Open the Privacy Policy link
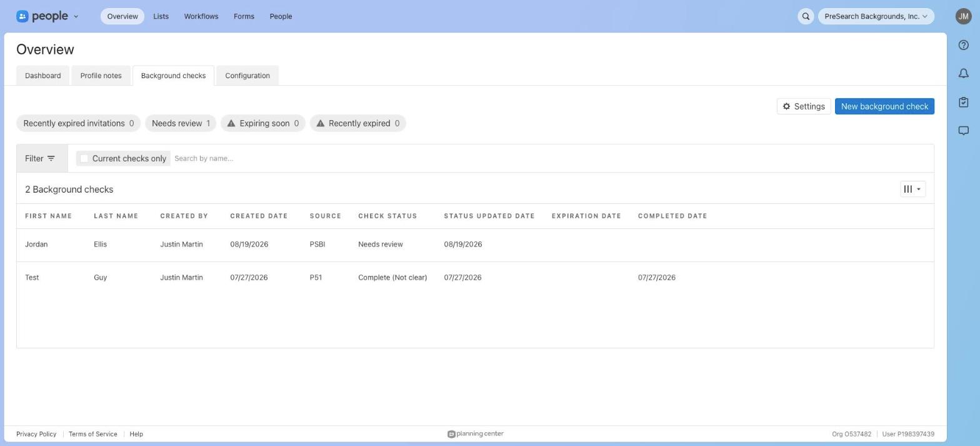Screen dimensions: 980x446 point(36,434)
